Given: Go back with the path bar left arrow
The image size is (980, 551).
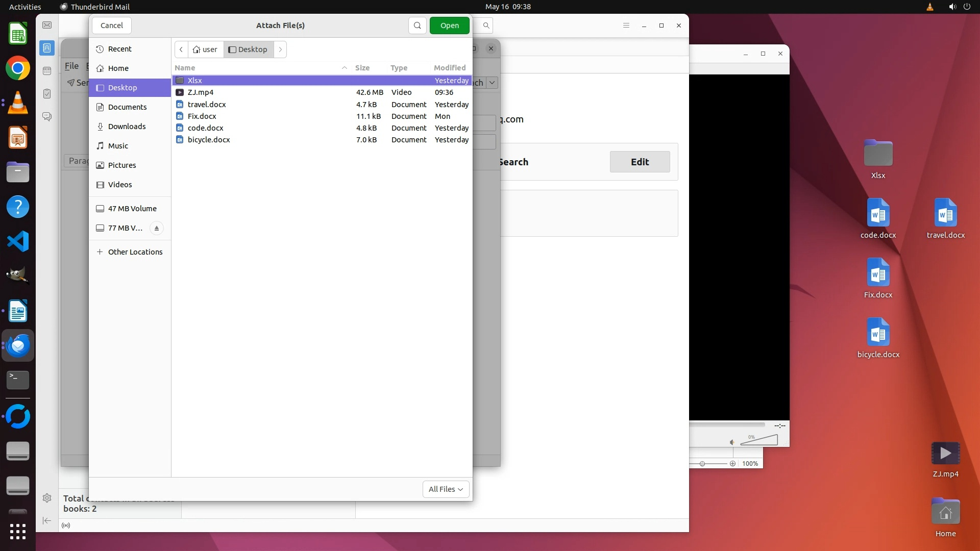Looking at the screenshot, I should [181, 49].
